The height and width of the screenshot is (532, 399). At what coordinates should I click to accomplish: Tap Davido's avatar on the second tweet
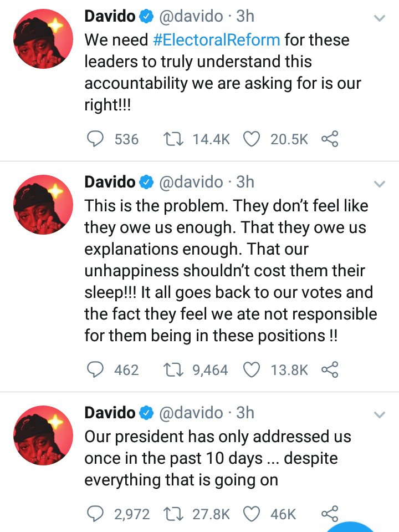coord(43,207)
